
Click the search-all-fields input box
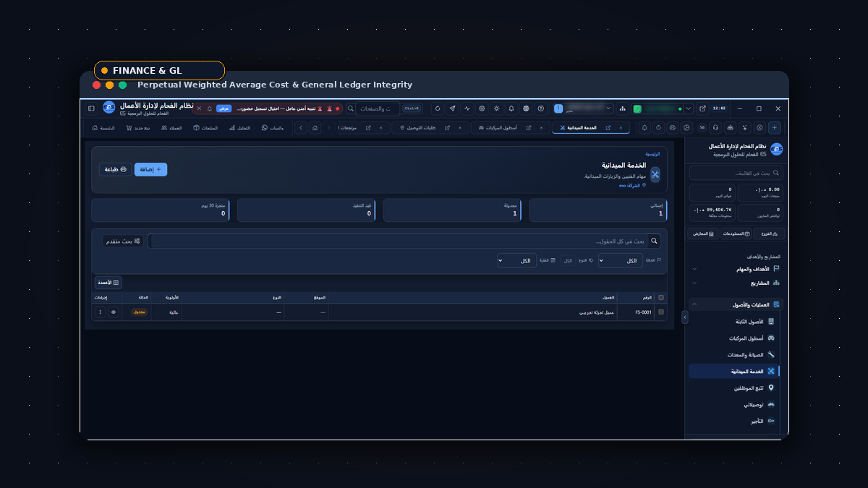(405, 241)
